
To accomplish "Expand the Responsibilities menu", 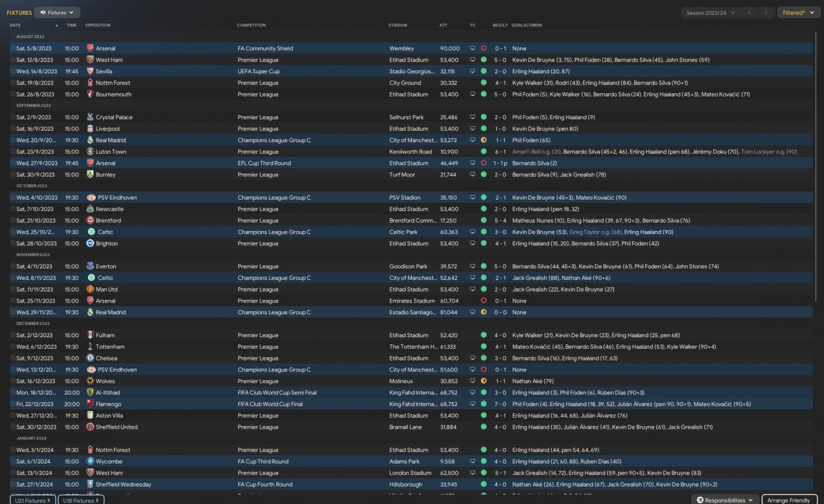I will click(x=725, y=499).
